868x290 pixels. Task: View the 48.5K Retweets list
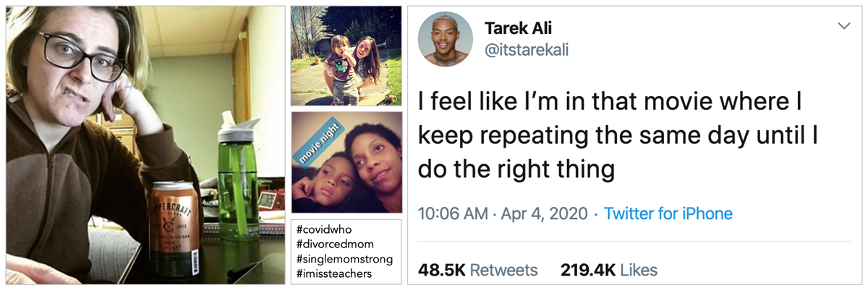tap(477, 270)
